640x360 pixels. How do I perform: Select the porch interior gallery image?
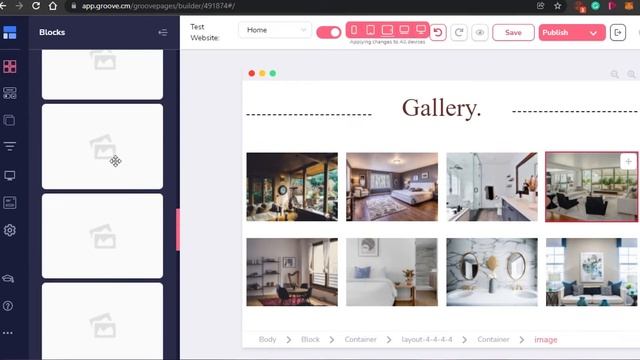(x=292, y=187)
